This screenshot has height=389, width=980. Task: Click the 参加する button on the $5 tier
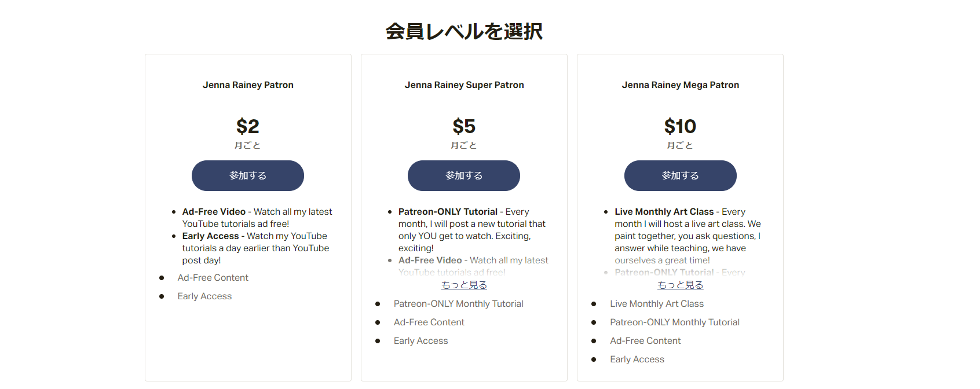pyautogui.click(x=463, y=175)
